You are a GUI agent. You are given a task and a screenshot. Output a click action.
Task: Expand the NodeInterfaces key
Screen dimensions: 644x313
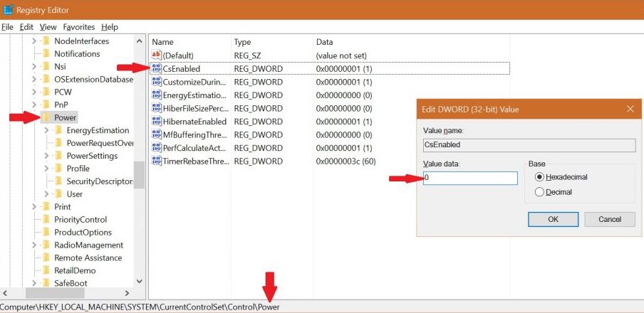pos(34,41)
